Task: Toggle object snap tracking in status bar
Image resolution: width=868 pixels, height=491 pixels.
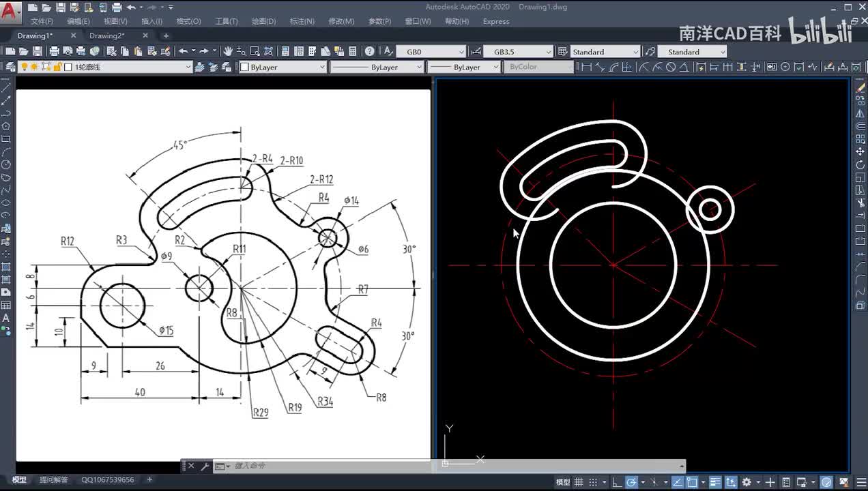Action: tap(678, 482)
